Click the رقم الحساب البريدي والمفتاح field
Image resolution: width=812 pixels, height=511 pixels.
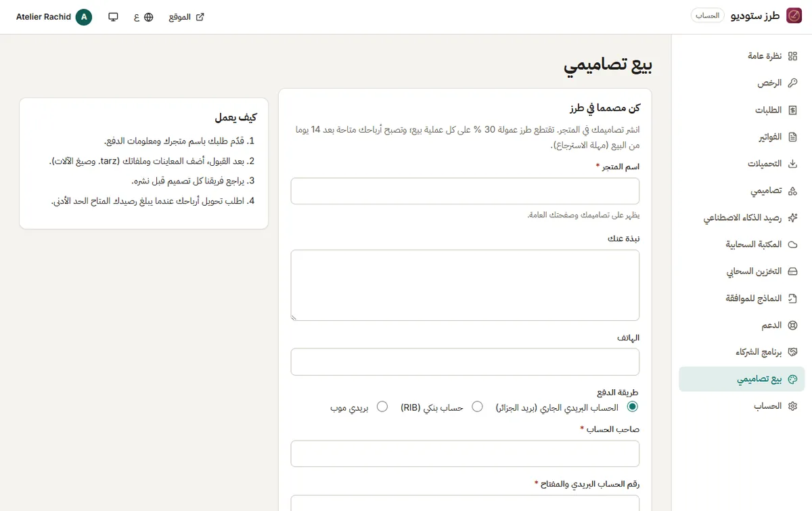[x=465, y=503]
